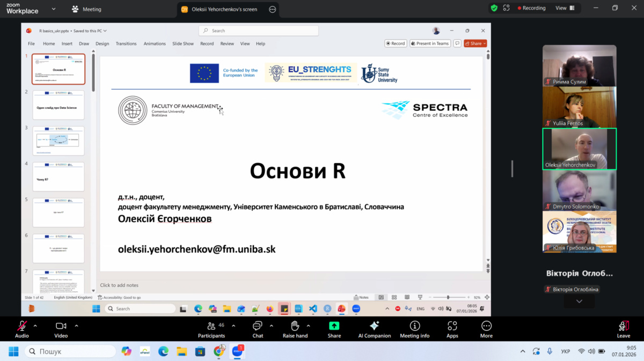Screen dimensions: 644x361
Task: Click the More options icon
Action: click(486, 326)
